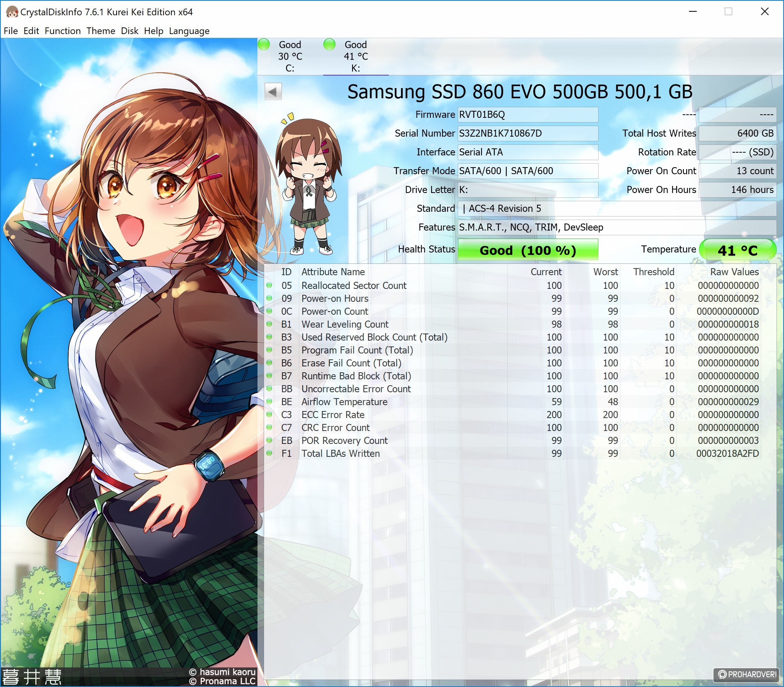The height and width of the screenshot is (687, 784).
Task: Click green status orb for K: drive
Action: (x=329, y=44)
